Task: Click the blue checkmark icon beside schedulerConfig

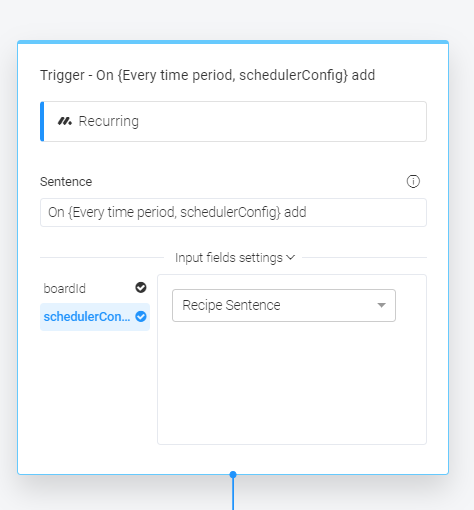Action: [x=141, y=317]
